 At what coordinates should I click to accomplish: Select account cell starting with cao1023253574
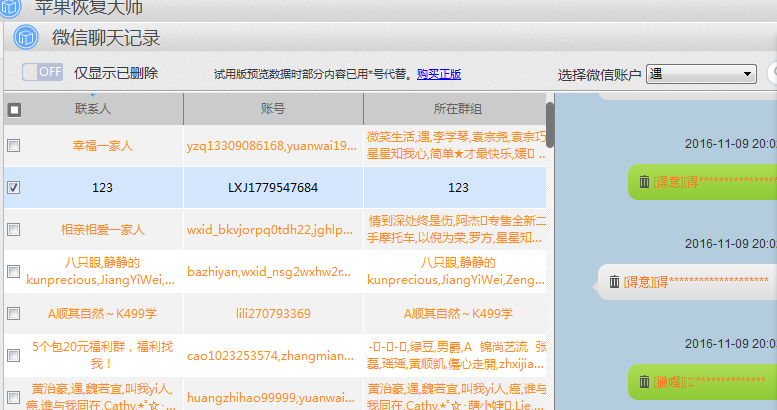tap(273, 355)
